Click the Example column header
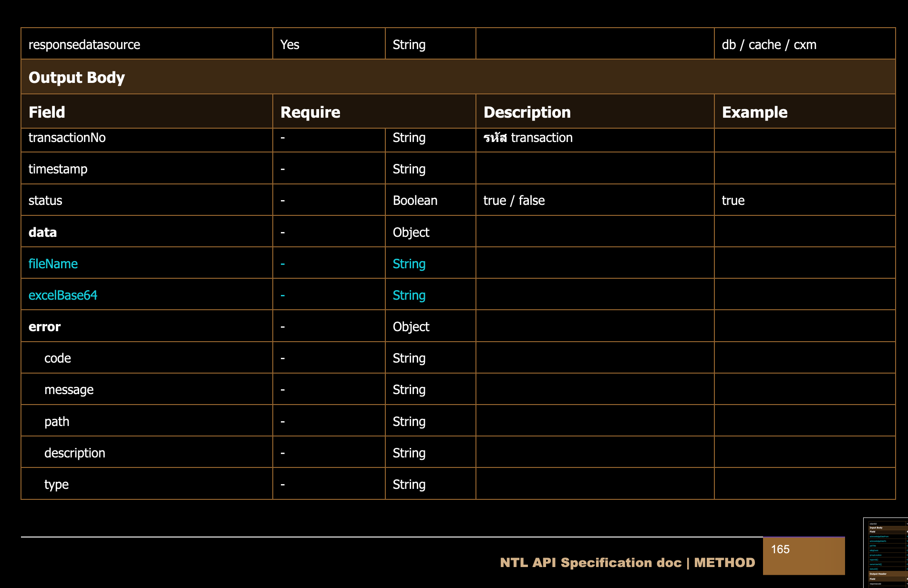 point(754,112)
